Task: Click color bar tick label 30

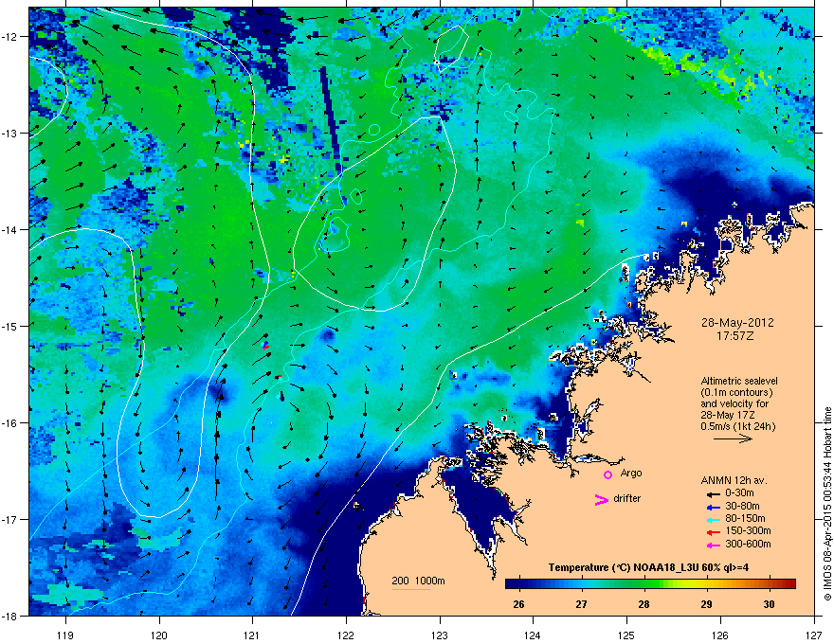Action: (x=769, y=604)
